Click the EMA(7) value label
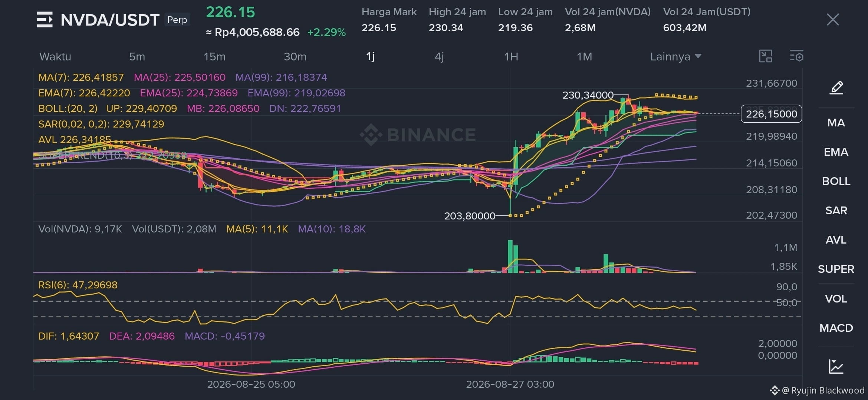The image size is (868, 400). coord(84,93)
